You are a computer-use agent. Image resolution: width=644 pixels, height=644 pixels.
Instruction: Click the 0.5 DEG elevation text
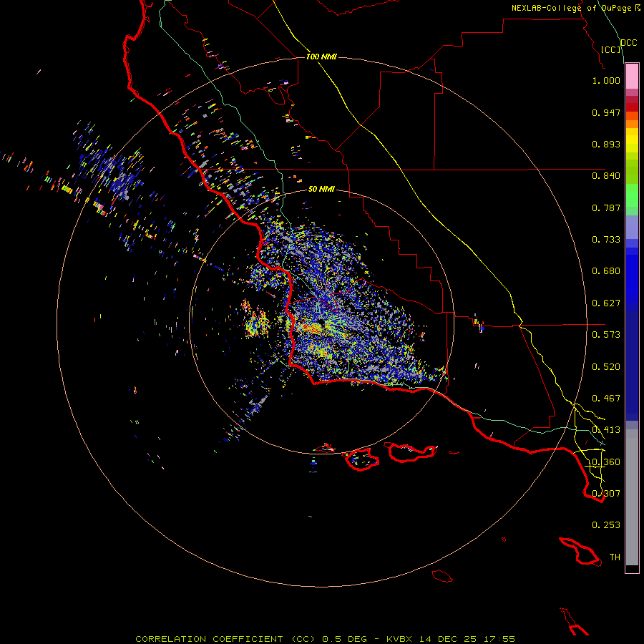click(x=344, y=639)
